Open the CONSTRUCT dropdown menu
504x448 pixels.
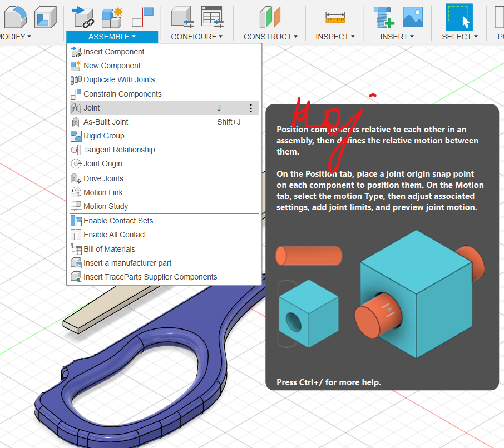pyautogui.click(x=270, y=37)
